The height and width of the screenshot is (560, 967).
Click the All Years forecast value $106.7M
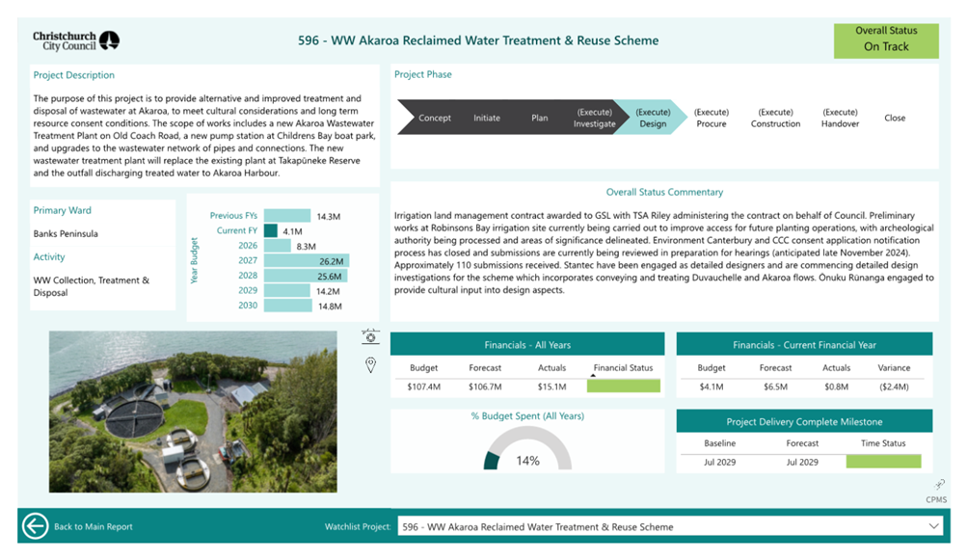(x=485, y=387)
